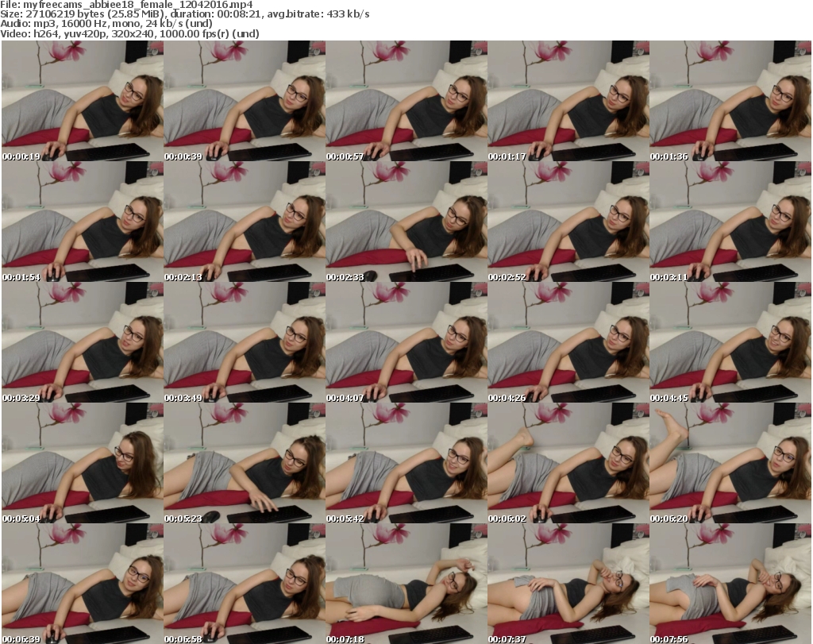Select the thumbnail stamped 00:00:39
This screenshot has width=813, height=644.
coord(245,101)
